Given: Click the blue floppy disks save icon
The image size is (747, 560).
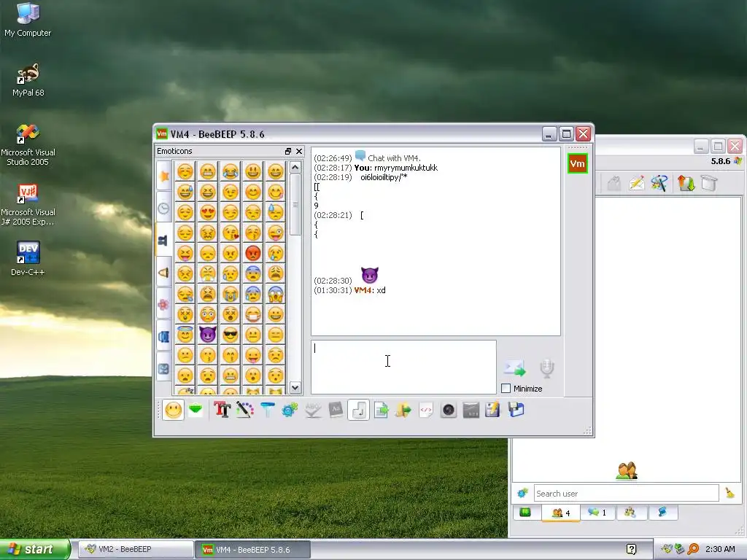Looking at the screenshot, I should click(516, 410).
